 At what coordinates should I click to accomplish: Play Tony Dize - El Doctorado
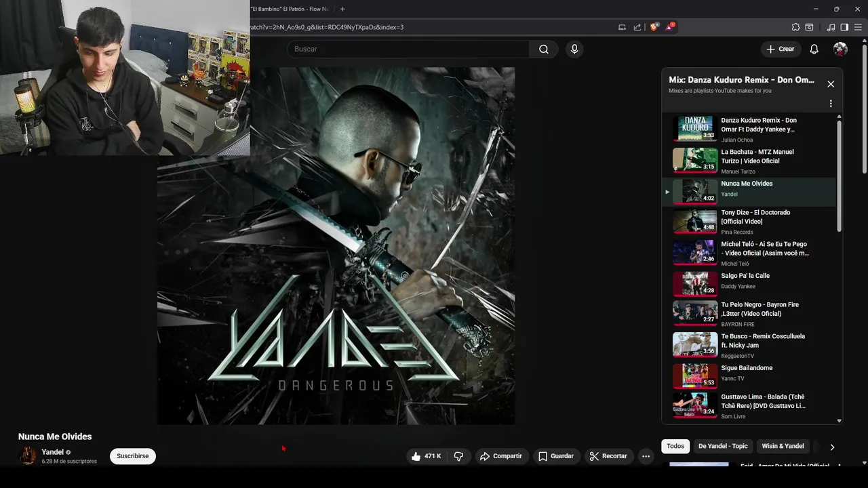pos(749,222)
